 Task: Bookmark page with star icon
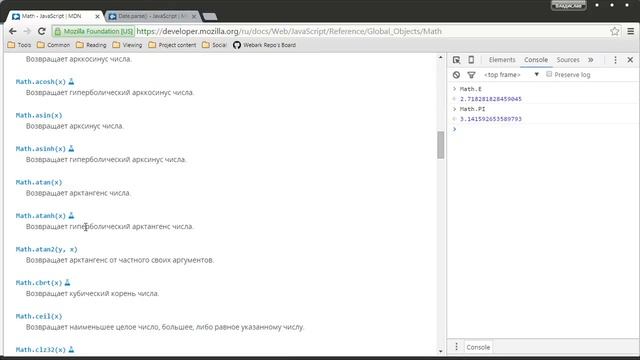[615, 31]
